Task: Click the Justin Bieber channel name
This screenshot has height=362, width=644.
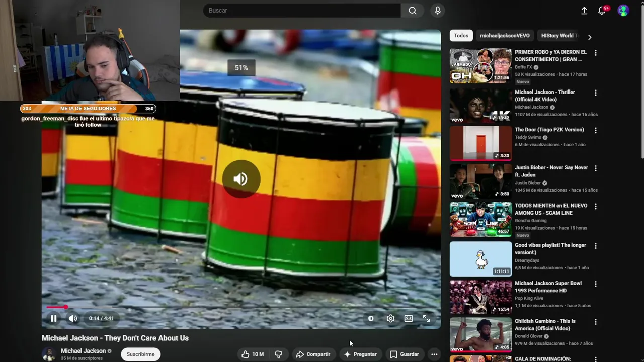Action: click(528, 183)
